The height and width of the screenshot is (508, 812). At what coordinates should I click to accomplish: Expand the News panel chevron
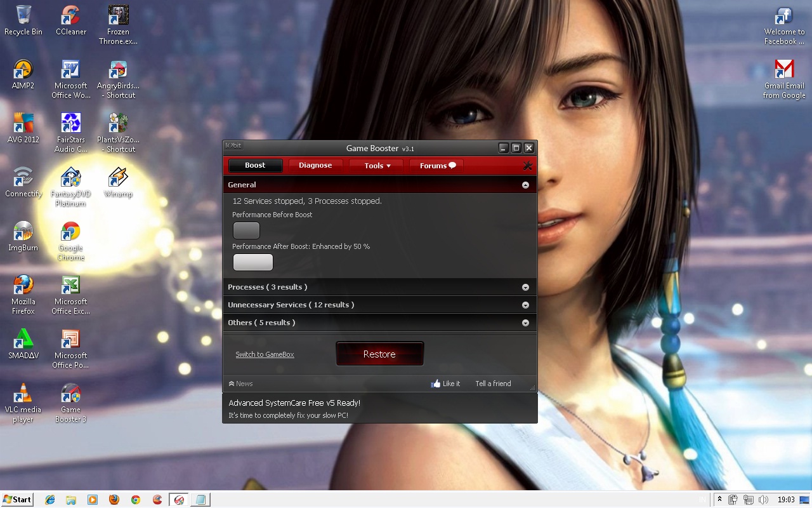tap(231, 384)
